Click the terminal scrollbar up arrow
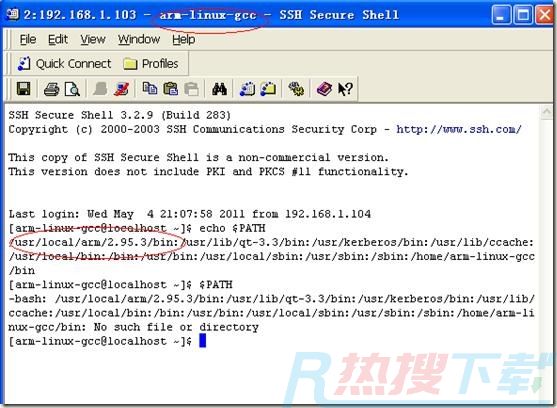This screenshot has height=408, width=557. coord(546,113)
